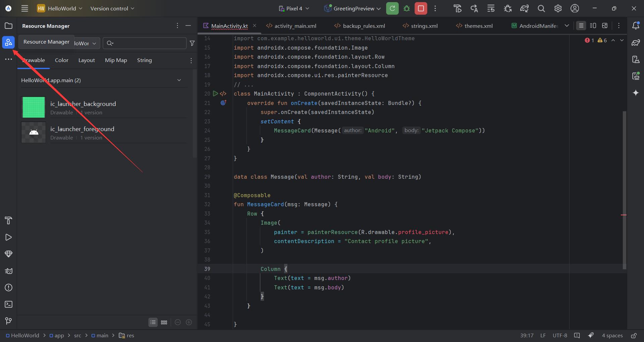Open HelloWorld project dropdown
The width and height of the screenshot is (644, 342).
60,8
